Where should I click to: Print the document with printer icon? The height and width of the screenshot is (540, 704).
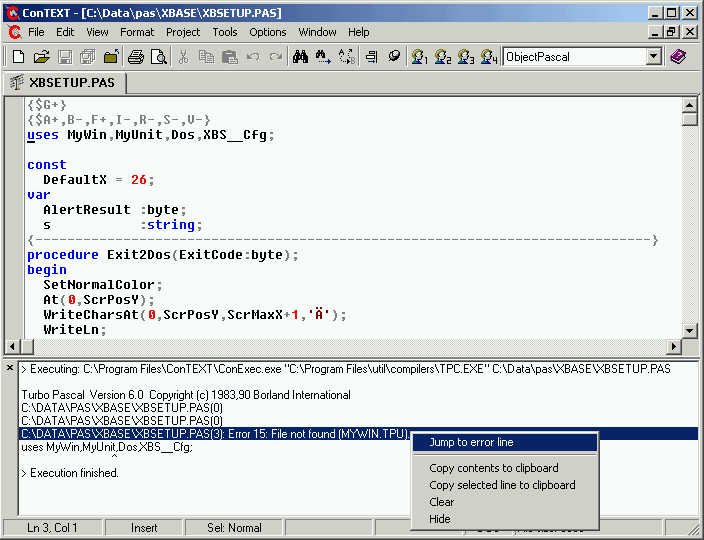(x=136, y=57)
